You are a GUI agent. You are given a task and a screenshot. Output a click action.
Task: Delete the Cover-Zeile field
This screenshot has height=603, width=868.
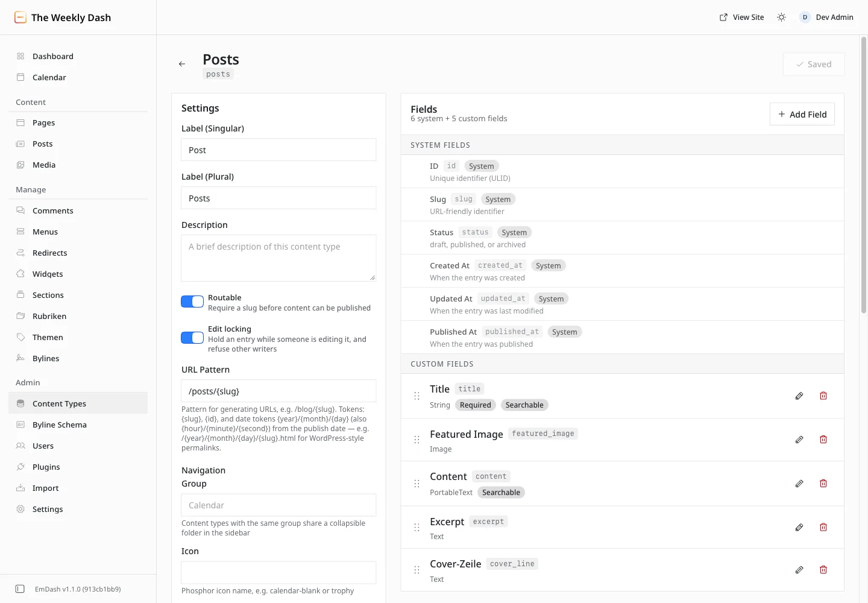[x=823, y=570]
